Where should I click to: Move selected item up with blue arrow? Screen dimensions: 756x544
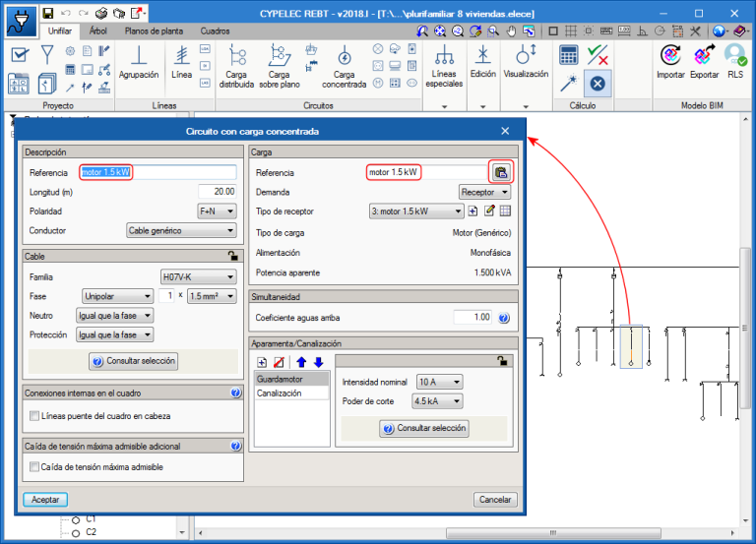(301, 362)
